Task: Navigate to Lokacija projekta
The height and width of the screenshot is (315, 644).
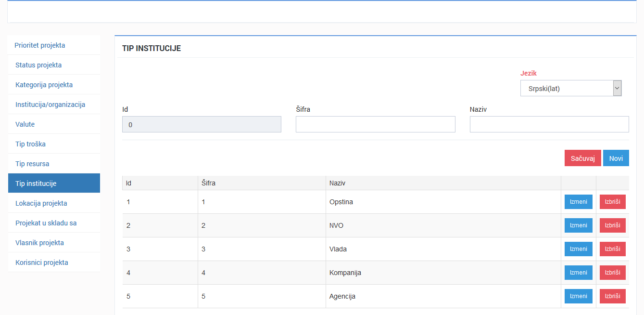Action: click(41, 203)
